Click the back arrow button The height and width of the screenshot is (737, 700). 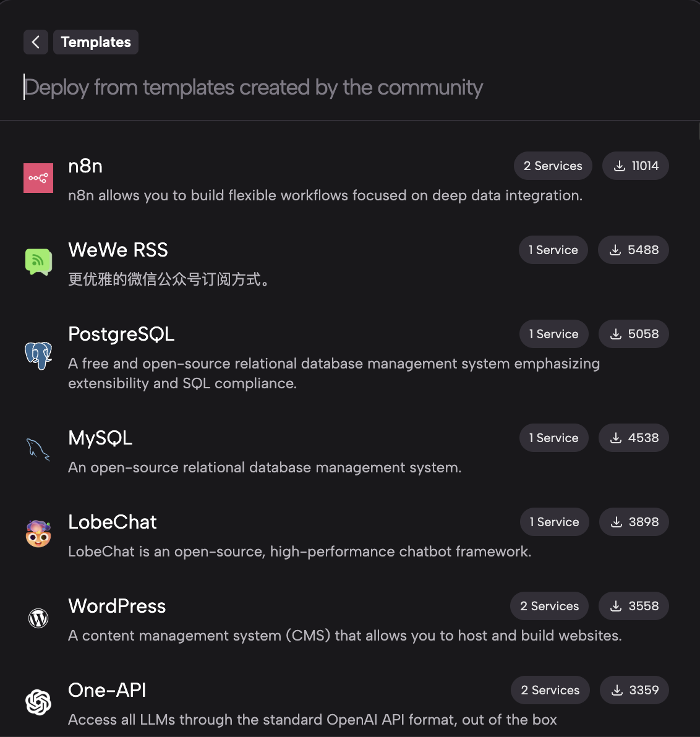tap(36, 42)
